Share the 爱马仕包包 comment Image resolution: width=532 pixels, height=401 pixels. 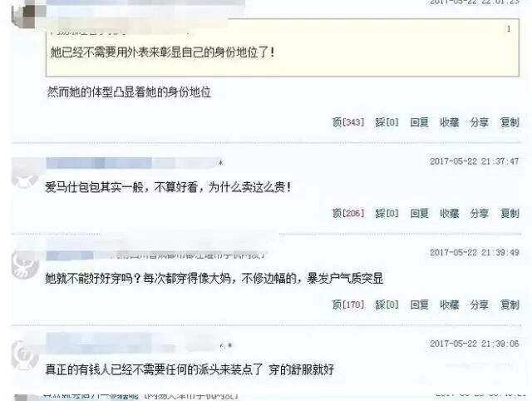479,213
